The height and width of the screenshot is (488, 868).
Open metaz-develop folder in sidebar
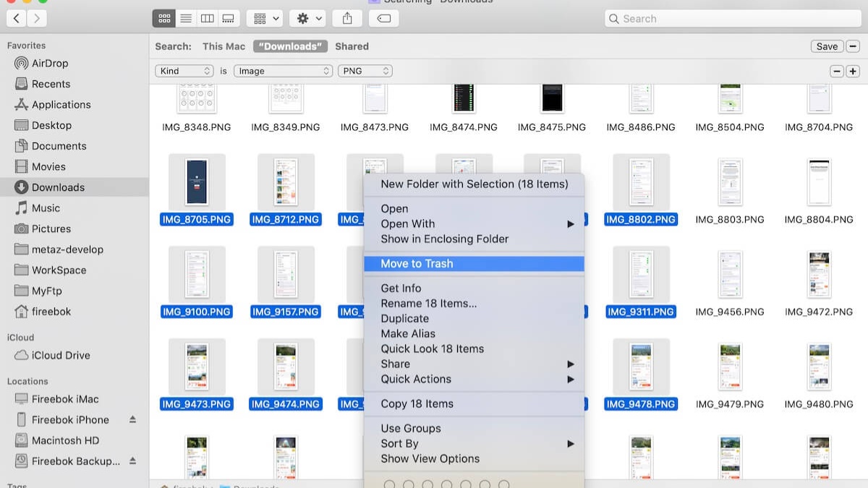67,249
